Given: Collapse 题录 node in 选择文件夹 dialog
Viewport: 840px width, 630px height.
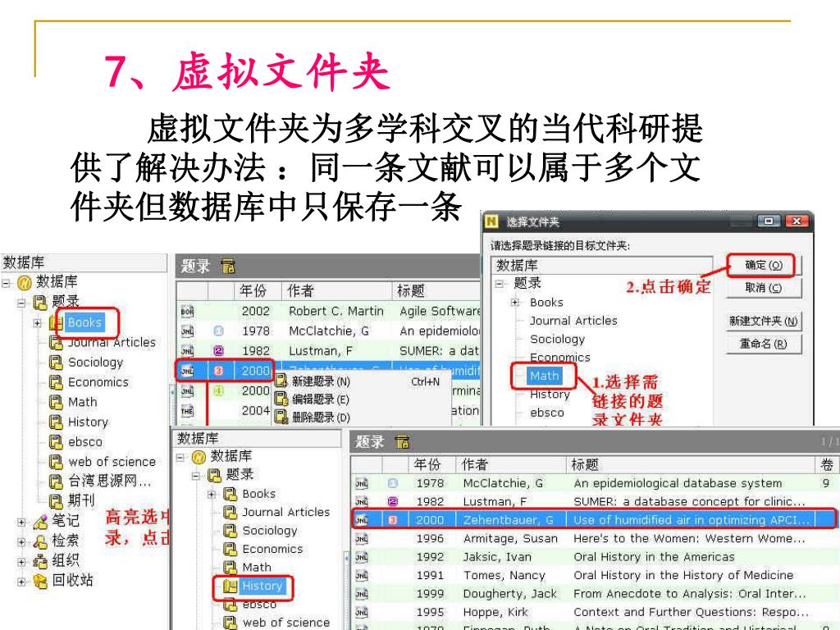Looking at the screenshot, I should 500,284.
